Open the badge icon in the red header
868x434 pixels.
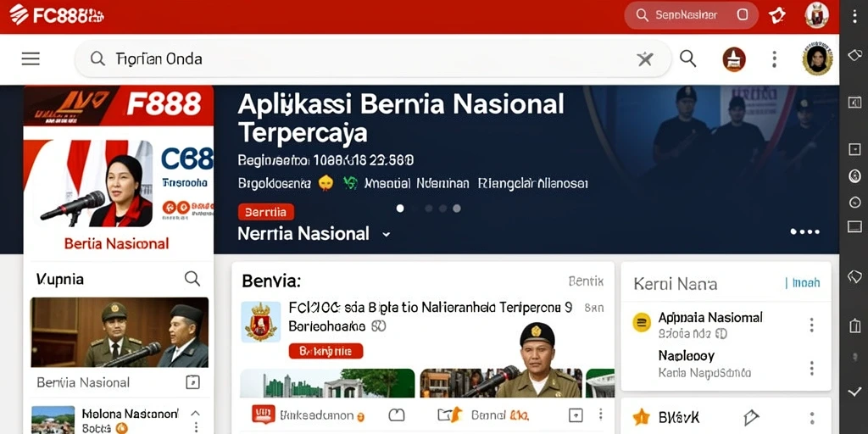point(777,15)
